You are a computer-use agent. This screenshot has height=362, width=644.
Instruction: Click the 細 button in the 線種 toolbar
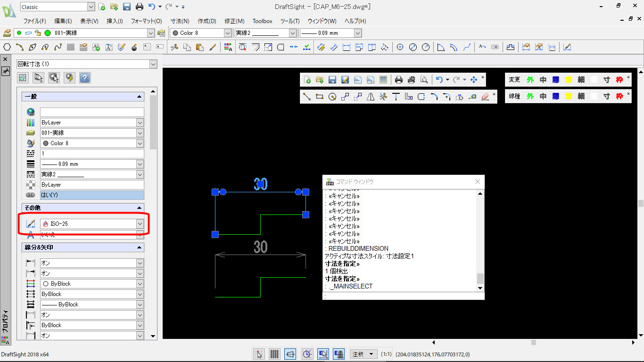pos(581,97)
